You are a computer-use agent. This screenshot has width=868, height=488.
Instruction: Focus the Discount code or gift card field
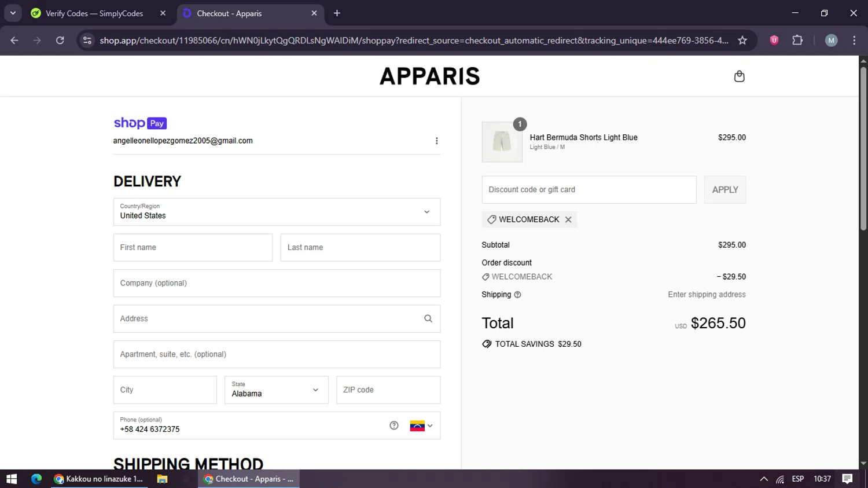click(589, 189)
